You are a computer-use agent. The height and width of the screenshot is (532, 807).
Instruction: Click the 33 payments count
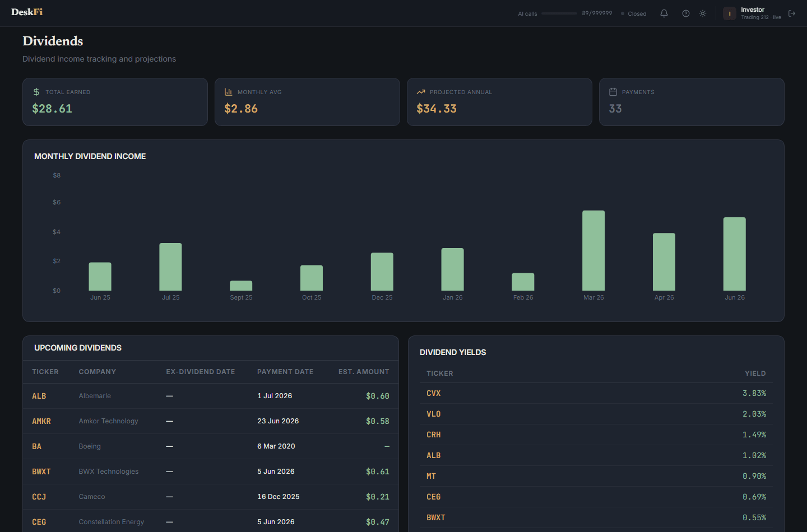[x=615, y=109]
